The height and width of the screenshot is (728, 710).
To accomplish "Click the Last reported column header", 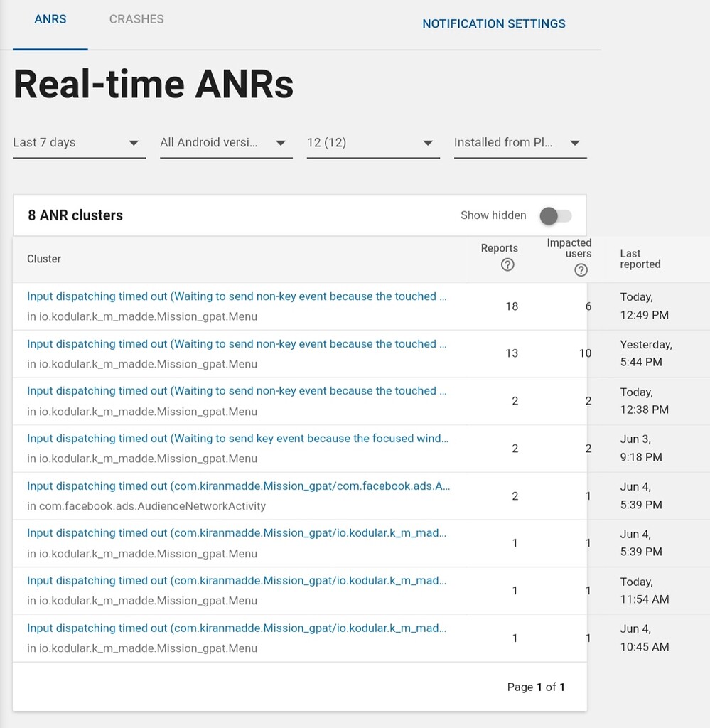I will coord(640,259).
